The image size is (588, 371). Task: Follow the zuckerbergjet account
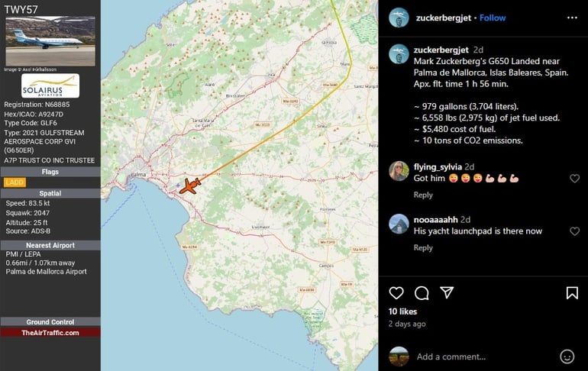point(493,18)
